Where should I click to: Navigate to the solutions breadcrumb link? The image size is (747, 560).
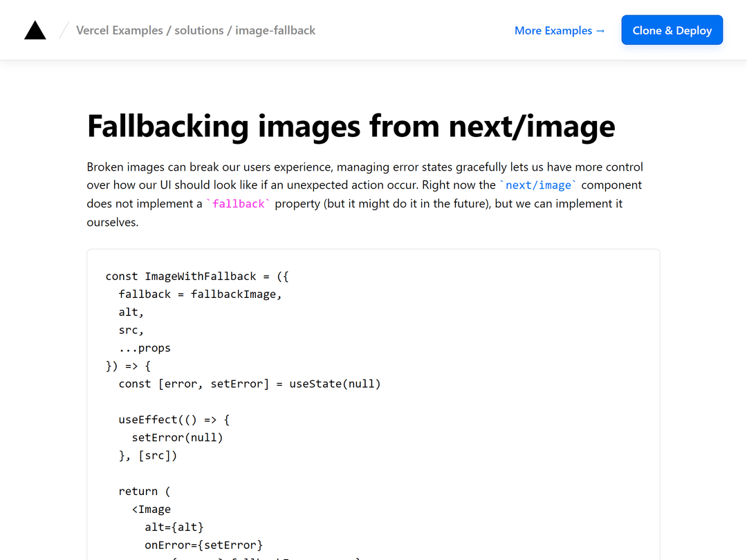199,30
